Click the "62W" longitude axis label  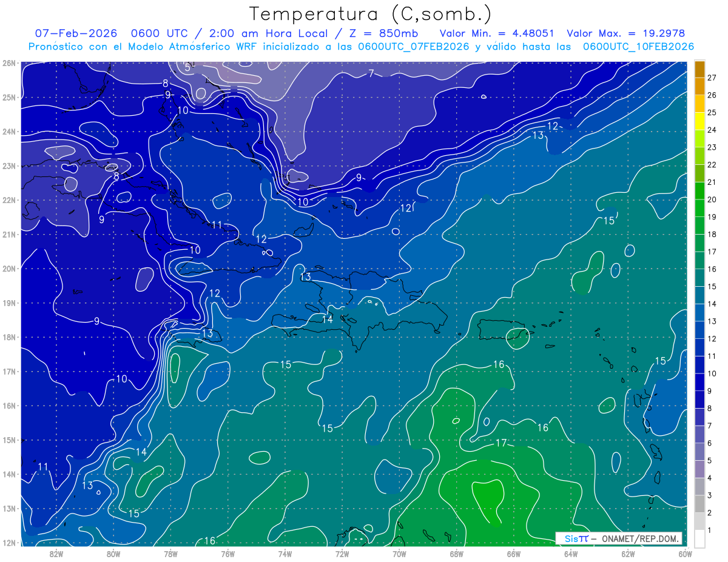point(628,554)
